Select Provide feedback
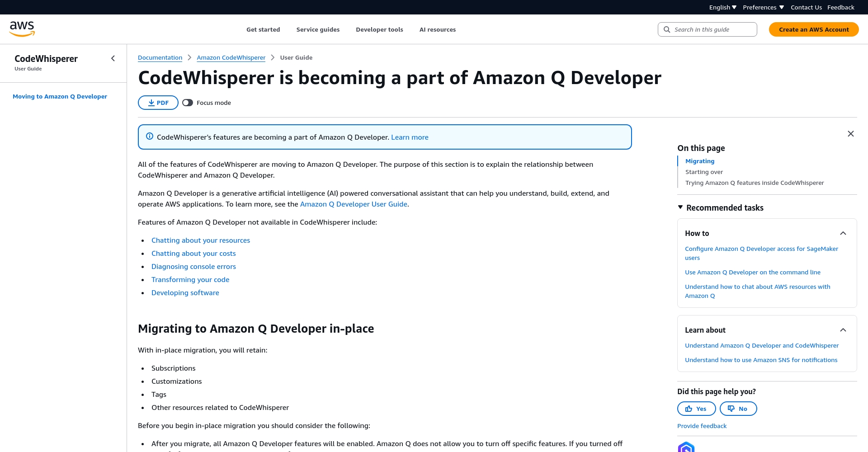 [x=702, y=425]
